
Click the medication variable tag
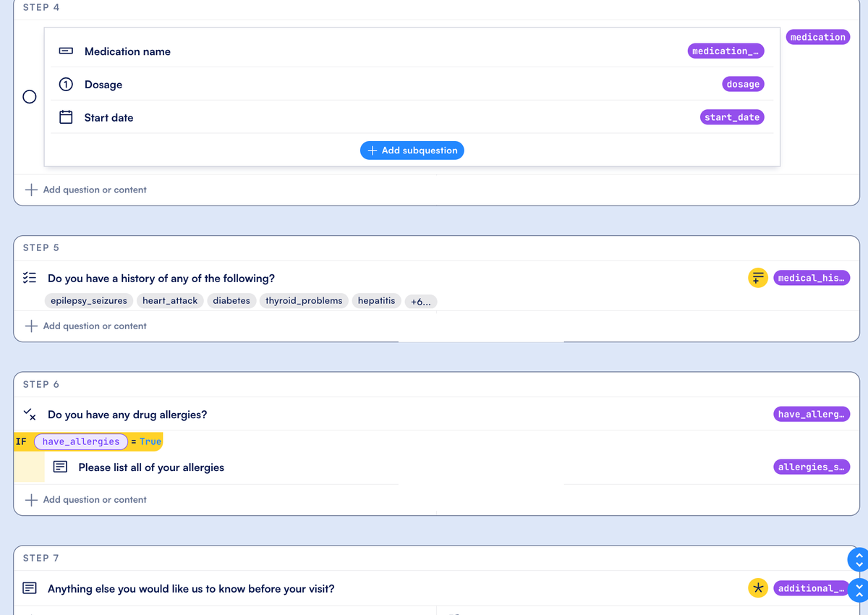pos(818,37)
